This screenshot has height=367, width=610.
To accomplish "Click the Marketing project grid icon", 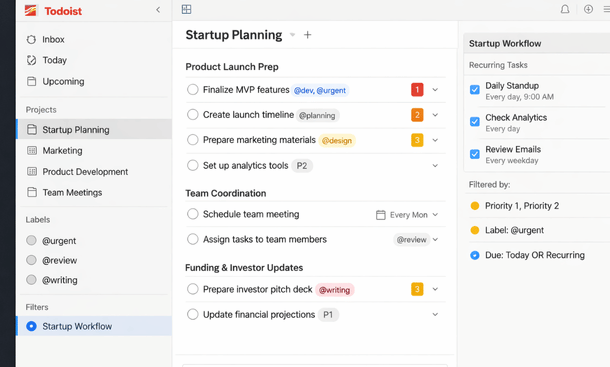I will click(32, 150).
